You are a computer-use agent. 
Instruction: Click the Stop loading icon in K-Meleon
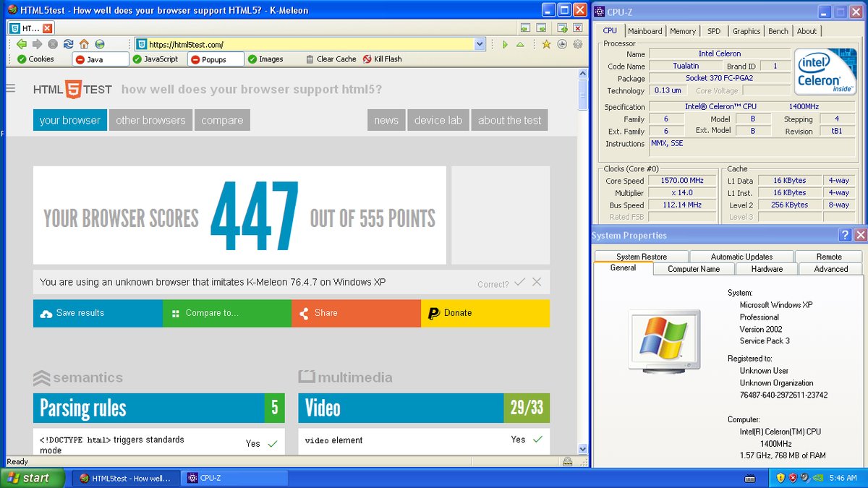coord(53,44)
